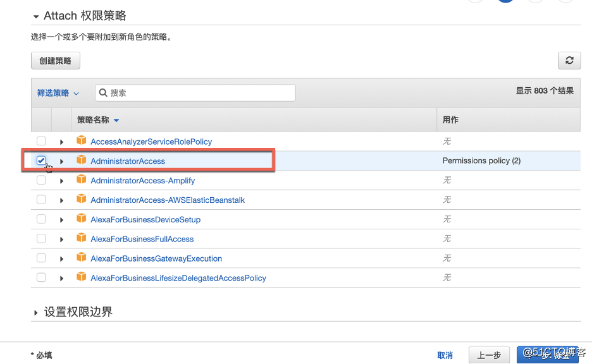This screenshot has width=592, height=364.
Task: Open the AdministratorAccess-AWSElasticBeanstalk policy link
Action: click(168, 200)
